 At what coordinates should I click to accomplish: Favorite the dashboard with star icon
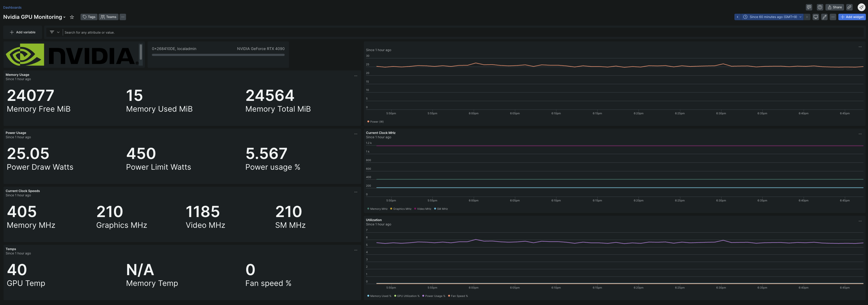(x=72, y=17)
